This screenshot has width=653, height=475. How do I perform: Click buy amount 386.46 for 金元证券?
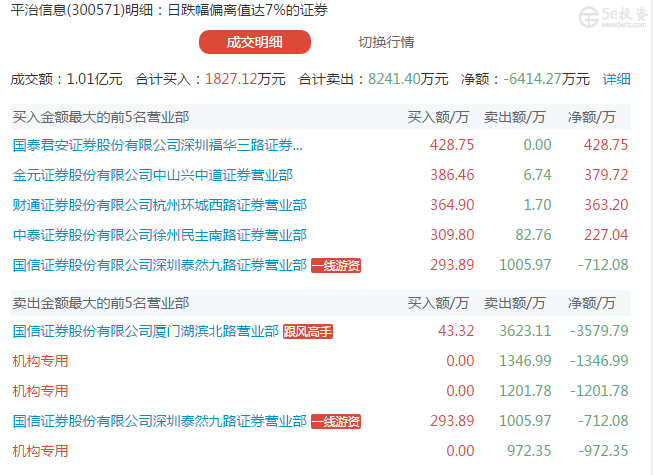pyautogui.click(x=452, y=175)
